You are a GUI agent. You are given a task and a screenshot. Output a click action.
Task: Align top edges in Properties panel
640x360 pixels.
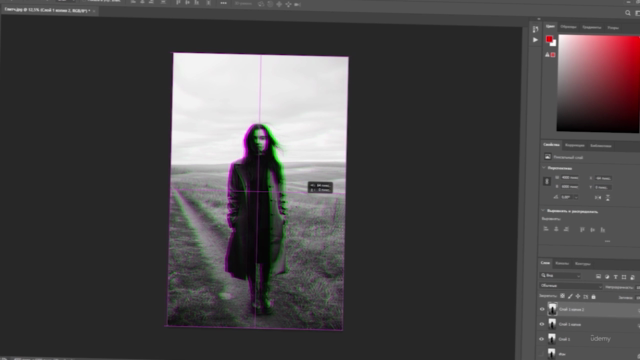(x=582, y=230)
